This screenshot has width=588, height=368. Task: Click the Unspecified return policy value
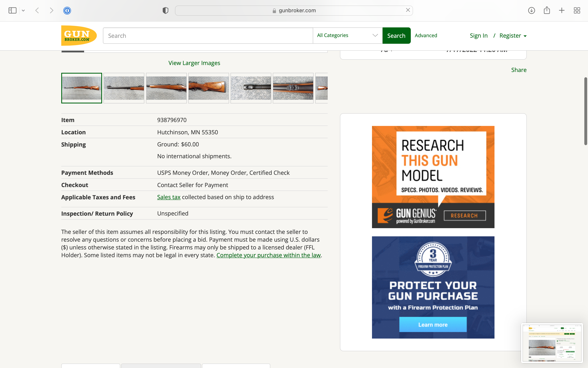[x=173, y=213]
